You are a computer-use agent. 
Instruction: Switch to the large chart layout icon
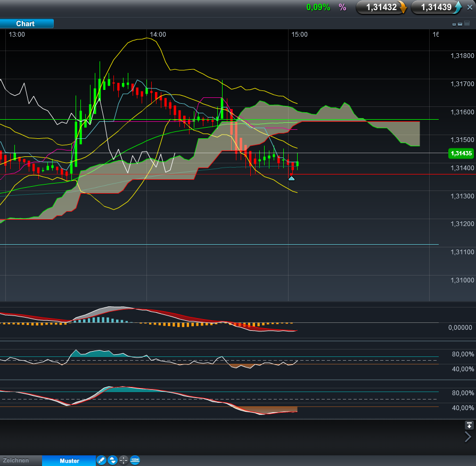[x=467, y=23]
